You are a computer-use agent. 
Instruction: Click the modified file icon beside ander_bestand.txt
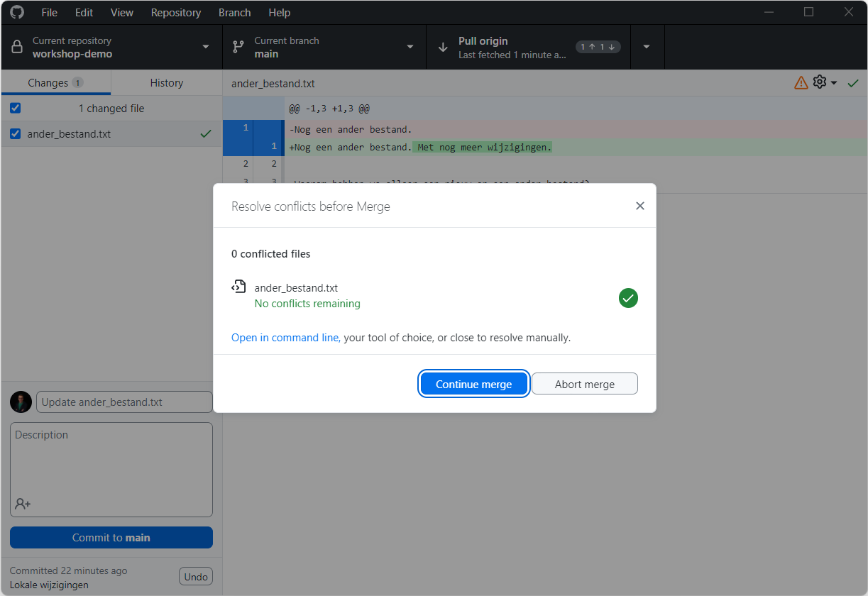(x=239, y=287)
